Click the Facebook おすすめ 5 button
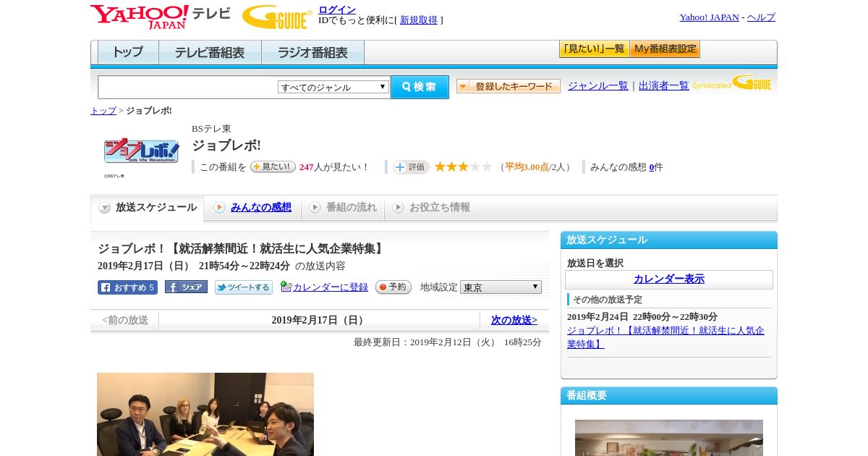 (x=127, y=287)
